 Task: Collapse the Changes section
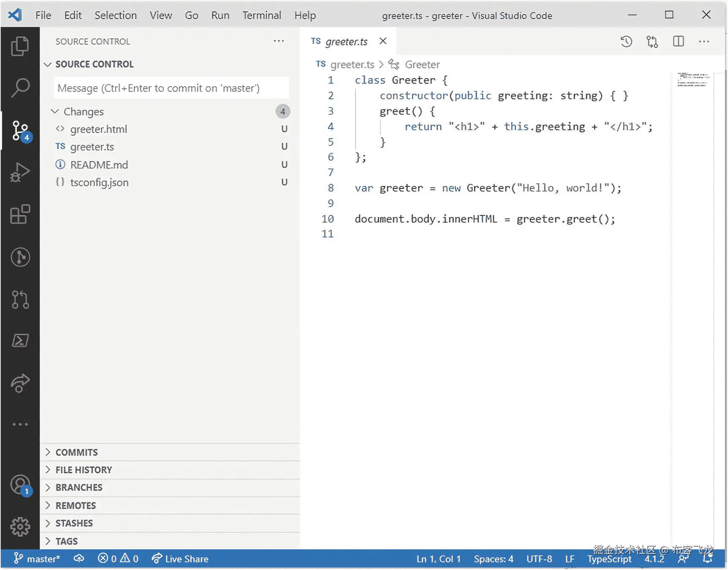click(55, 111)
